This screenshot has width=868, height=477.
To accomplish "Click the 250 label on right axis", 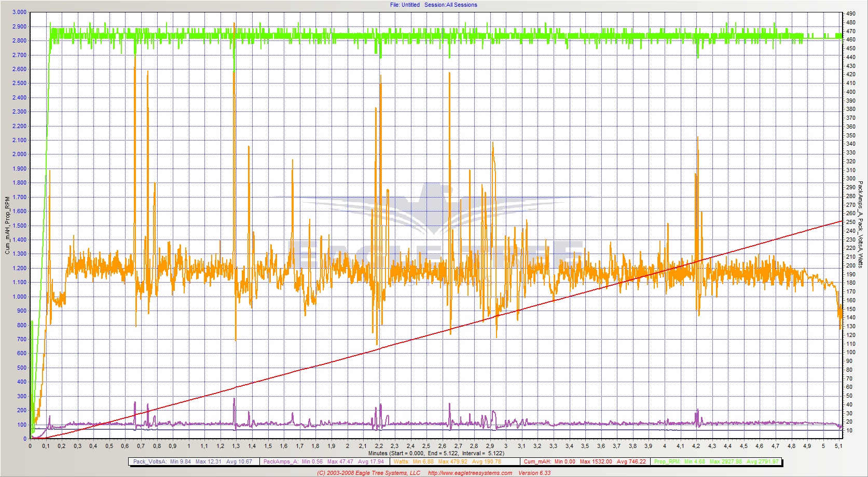I will (851, 222).
